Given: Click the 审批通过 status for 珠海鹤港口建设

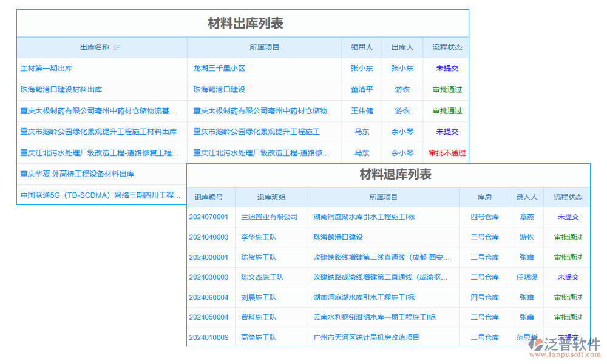Looking at the screenshot, I should pyautogui.click(x=447, y=89).
